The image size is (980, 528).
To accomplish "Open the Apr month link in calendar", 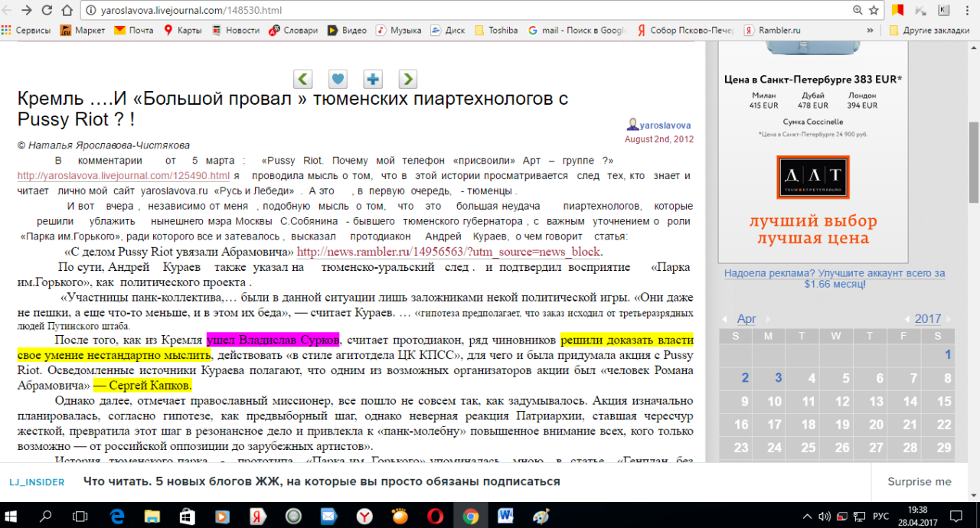I will pos(746,319).
